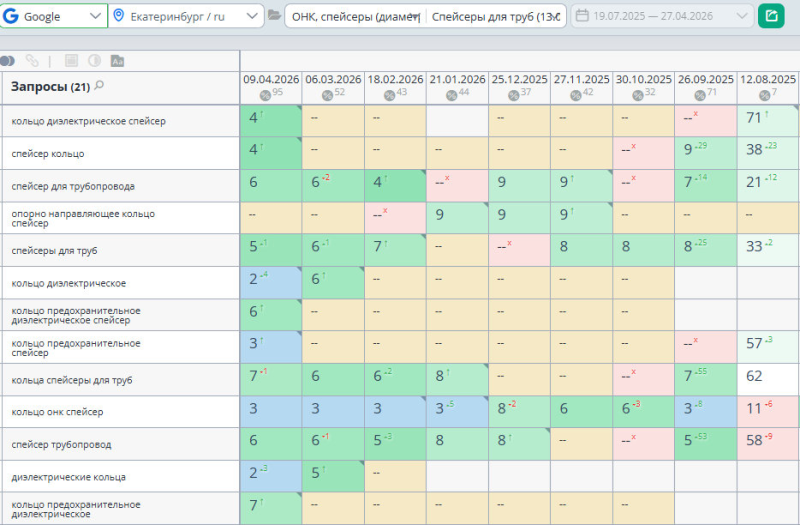The width and height of the screenshot is (800, 525).
Task: Select query кольца спейсеры для труб
Action: click(71, 380)
